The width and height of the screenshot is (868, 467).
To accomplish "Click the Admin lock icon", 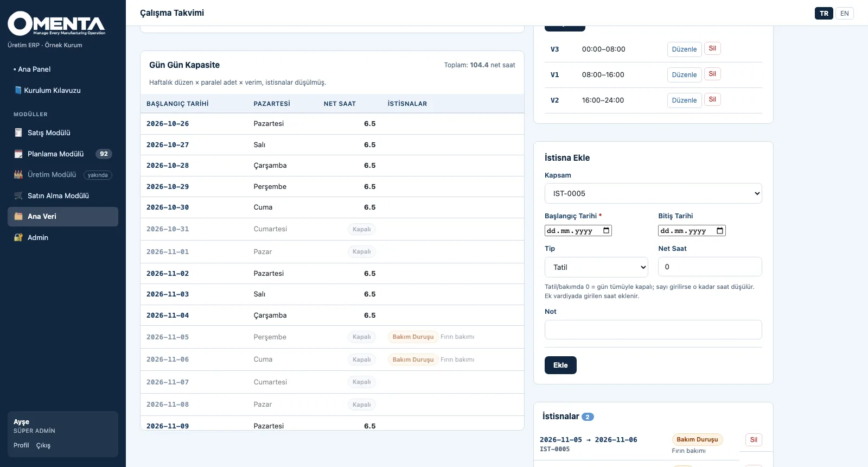I will pyautogui.click(x=18, y=237).
